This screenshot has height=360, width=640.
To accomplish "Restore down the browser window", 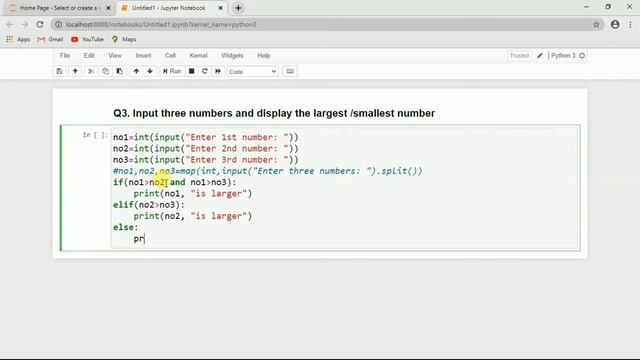I will coord(608,7).
